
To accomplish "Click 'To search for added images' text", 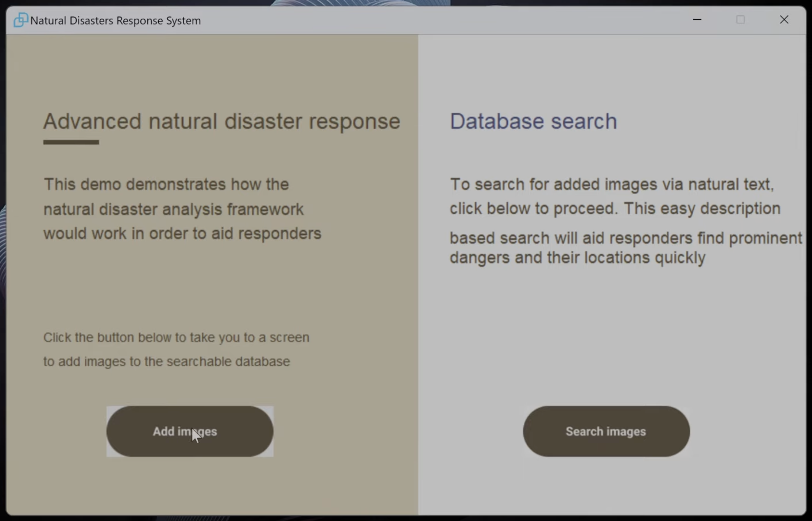I will pos(612,184).
